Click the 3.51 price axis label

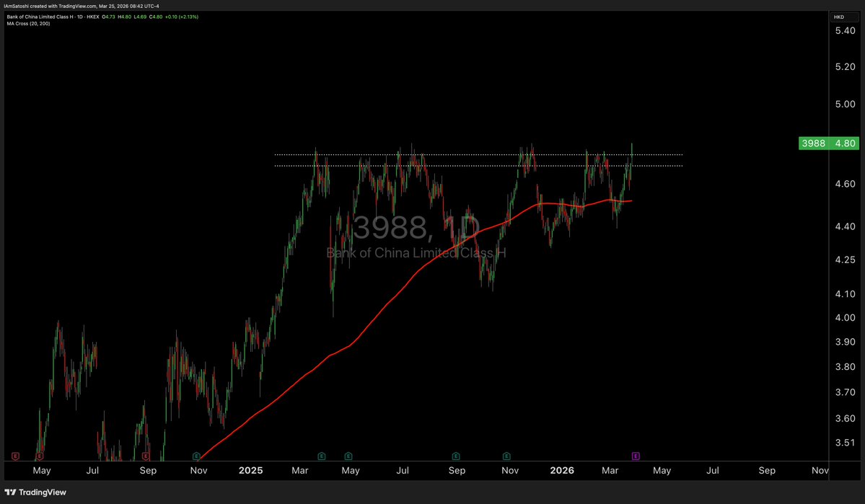pos(845,443)
